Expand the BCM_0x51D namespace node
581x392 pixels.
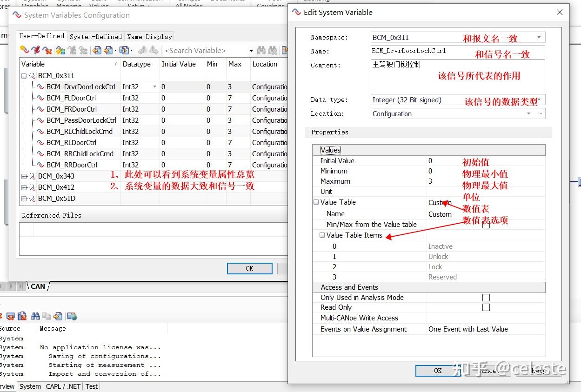pyautogui.click(x=24, y=199)
